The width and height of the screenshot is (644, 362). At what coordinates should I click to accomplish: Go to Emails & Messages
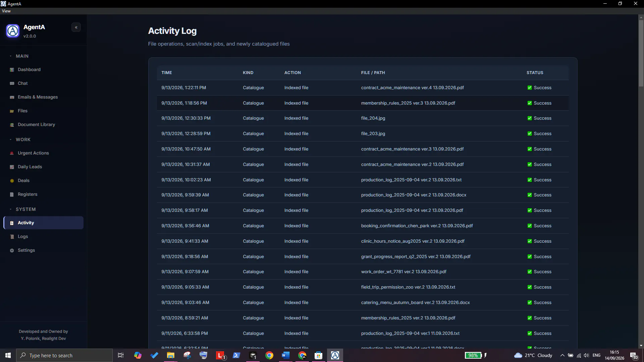point(43,97)
